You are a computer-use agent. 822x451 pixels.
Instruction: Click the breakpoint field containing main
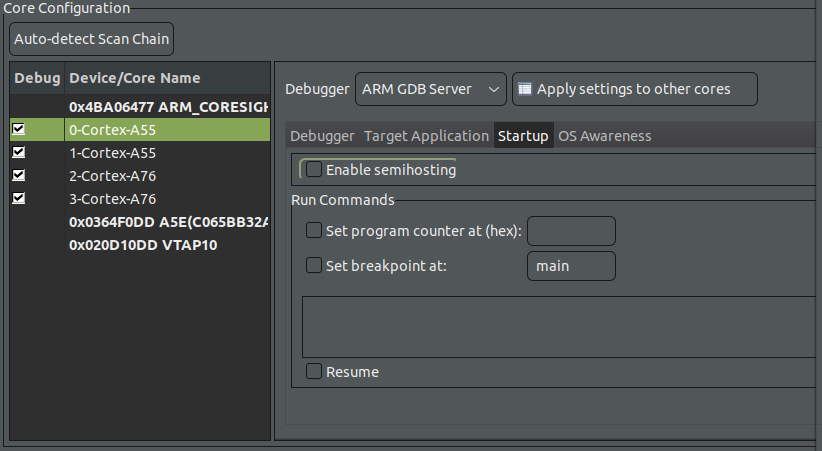(571, 266)
